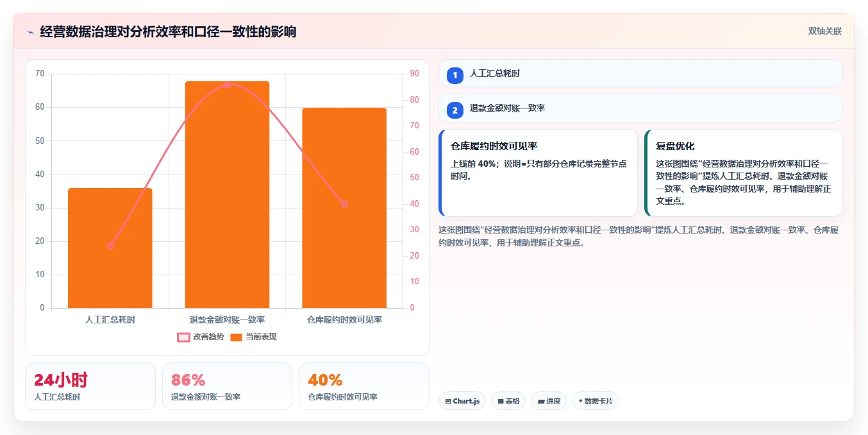Image resolution: width=868 pixels, height=435 pixels.
Task: Click the pink 改善趋势 legend swatch
Action: click(183, 337)
